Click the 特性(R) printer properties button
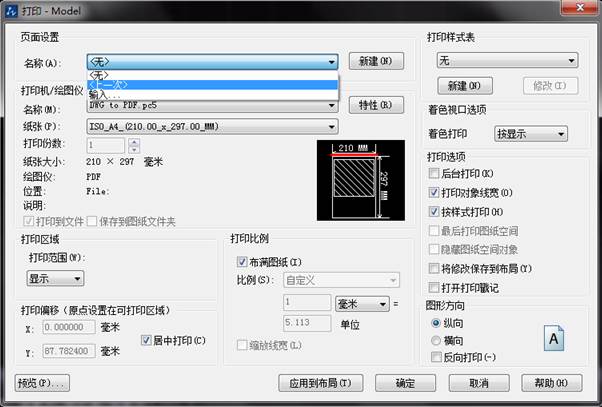This screenshot has width=602, height=407. click(376, 104)
